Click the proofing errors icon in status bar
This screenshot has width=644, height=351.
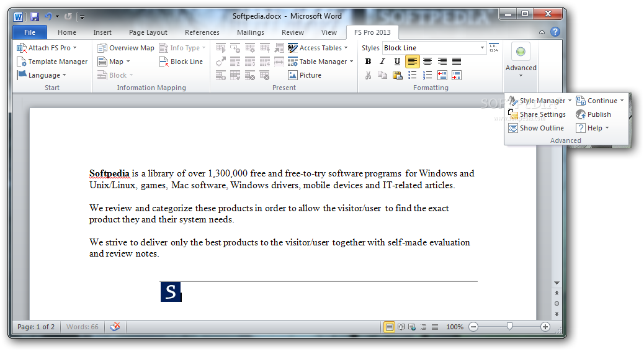[115, 327]
